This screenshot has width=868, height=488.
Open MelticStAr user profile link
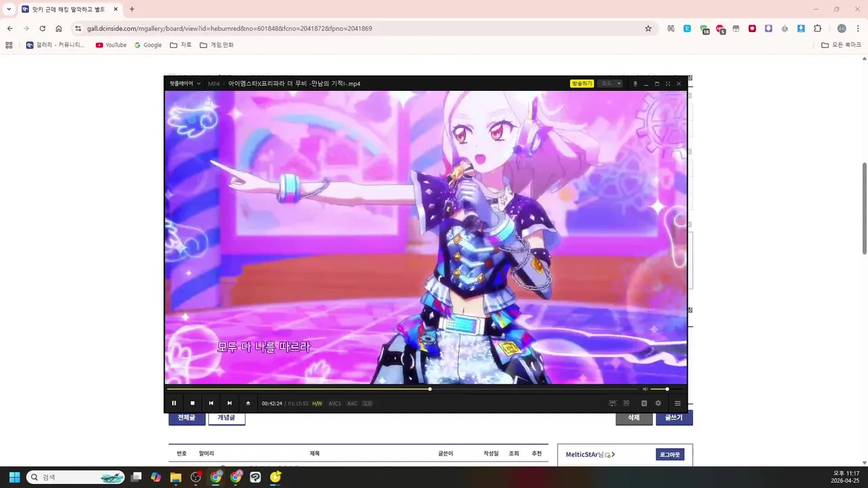tap(590, 455)
